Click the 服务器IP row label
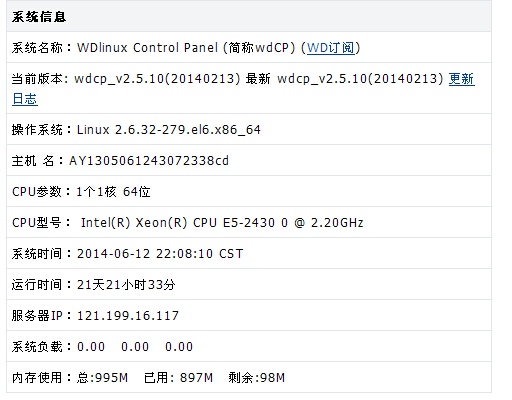 (37, 316)
